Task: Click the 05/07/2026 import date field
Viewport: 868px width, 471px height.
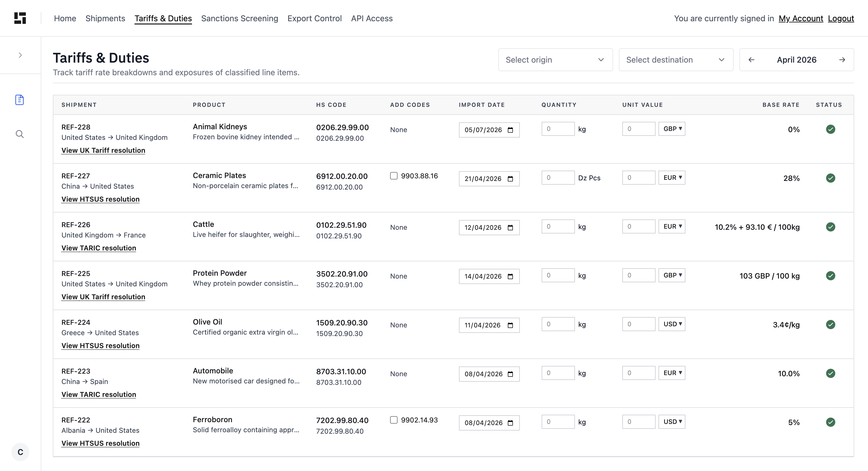Action: coord(489,130)
